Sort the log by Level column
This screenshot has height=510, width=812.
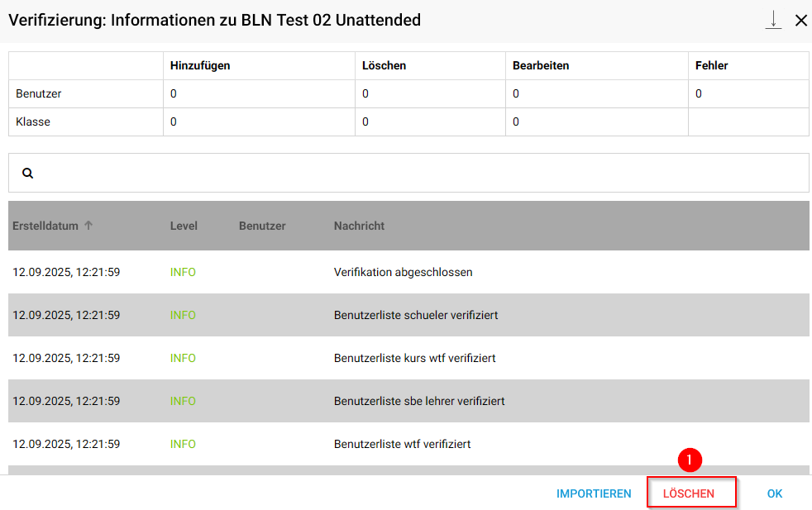click(x=184, y=226)
